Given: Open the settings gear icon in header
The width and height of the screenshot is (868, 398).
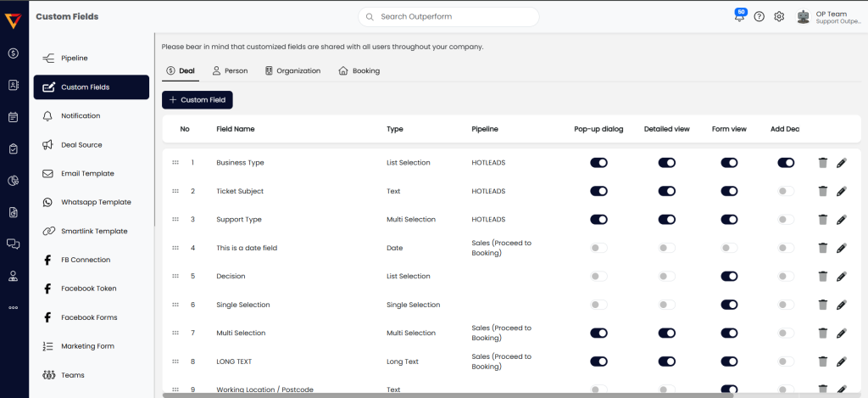Looking at the screenshot, I should 779,17.
